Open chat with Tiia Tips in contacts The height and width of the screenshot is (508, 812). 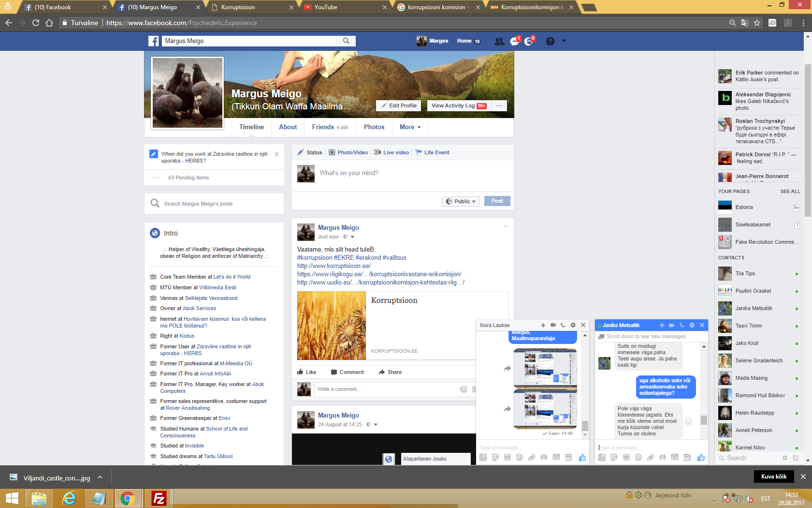758,274
